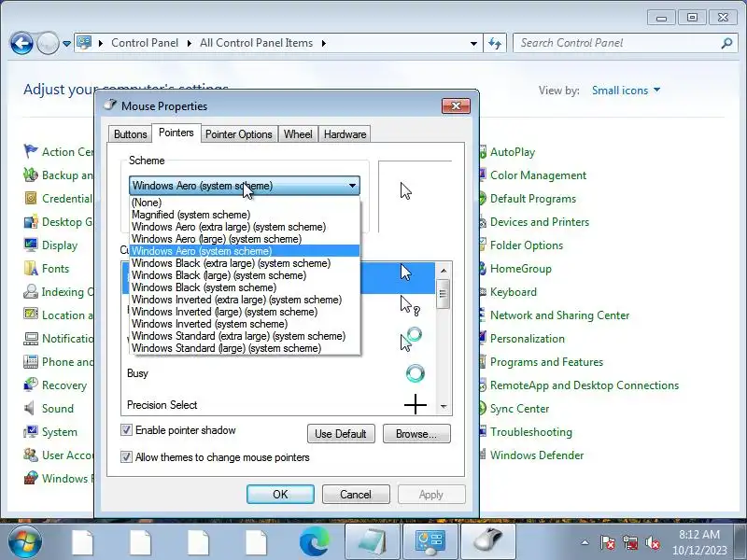Screen dimensions: 747x560
Task: Switch to the Wheel tab
Action: [x=298, y=134]
